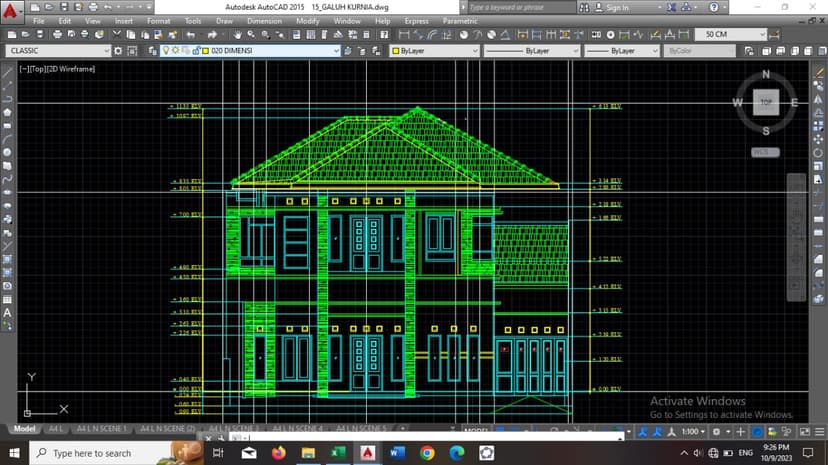Toggle the plus Annotation Monitor in status bar
Viewport: 828px width, 465px height.
click(x=740, y=432)
